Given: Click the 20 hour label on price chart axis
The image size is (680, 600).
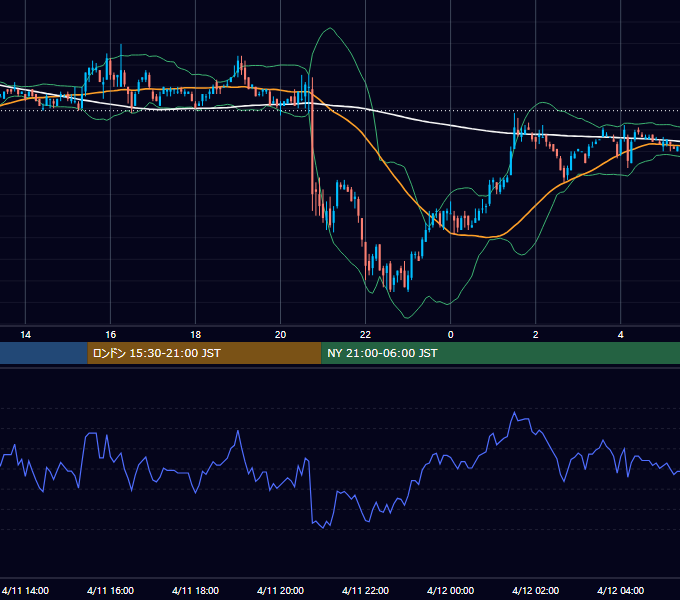Looking at the screenshot, I should (x=281, y=335).
